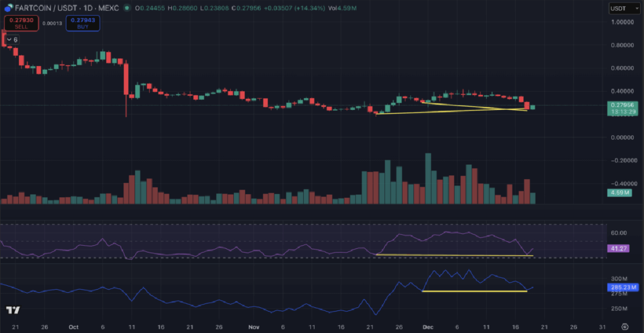Click the high price H0.28660
Image resolution: width=644 pixels, height=333 pixels.
182,8
